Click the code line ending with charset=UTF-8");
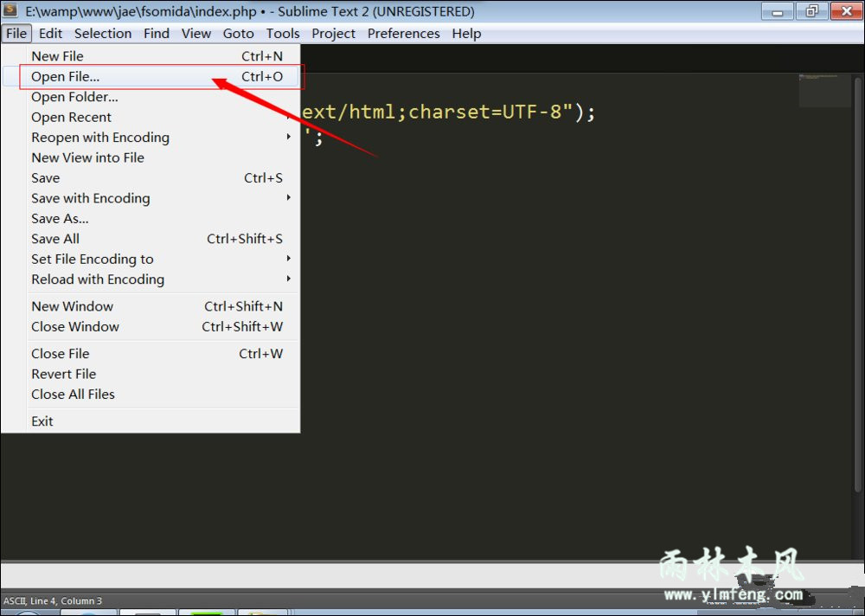The image size is (865, 616). (448, 112)
